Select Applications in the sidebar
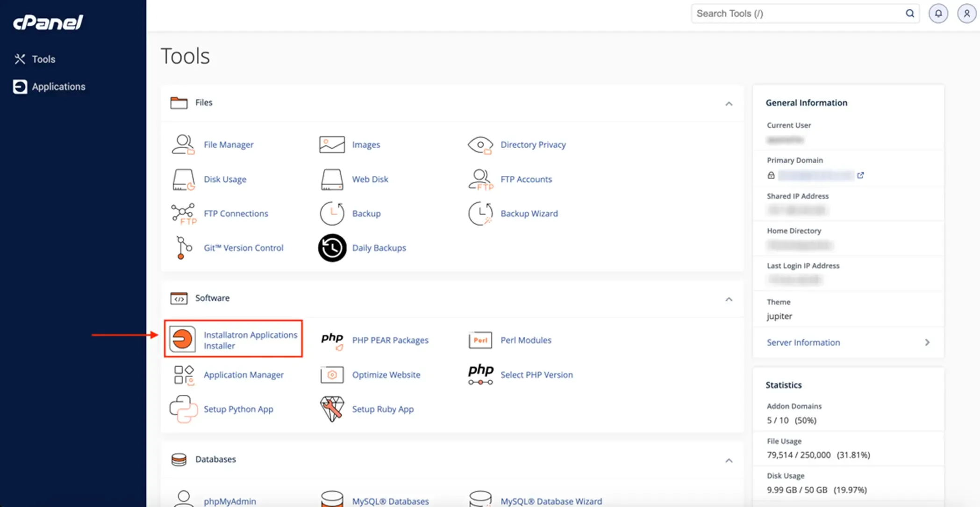Image resolution: width=980 pixels, height=507 pixels. click(58, 87)
